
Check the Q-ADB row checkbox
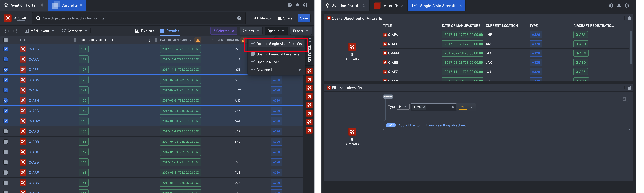click(6, 142)
